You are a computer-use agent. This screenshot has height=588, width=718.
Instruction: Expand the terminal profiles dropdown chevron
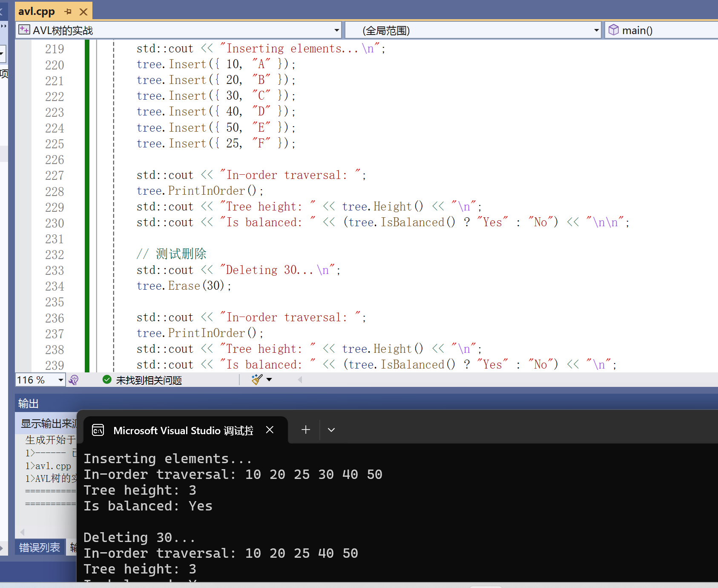tap(331, 430)
